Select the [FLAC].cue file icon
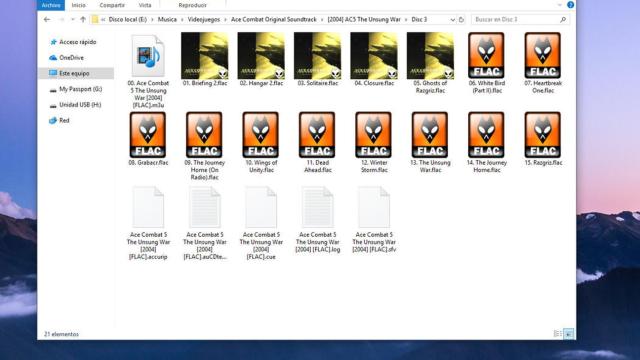 click(261, 207)
